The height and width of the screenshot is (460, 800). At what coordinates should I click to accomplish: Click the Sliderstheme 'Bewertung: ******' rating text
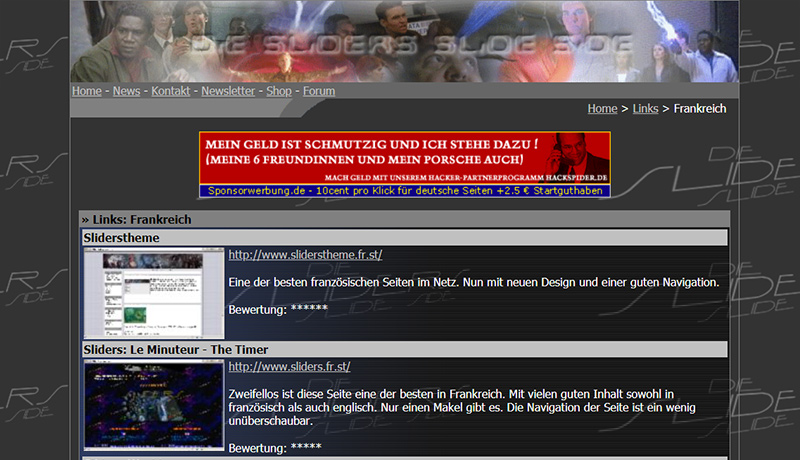(278, 310)
